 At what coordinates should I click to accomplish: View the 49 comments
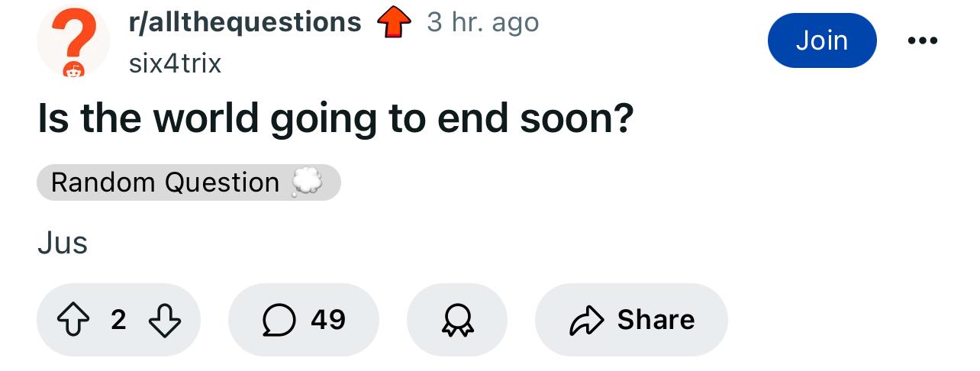pos(304,319)
